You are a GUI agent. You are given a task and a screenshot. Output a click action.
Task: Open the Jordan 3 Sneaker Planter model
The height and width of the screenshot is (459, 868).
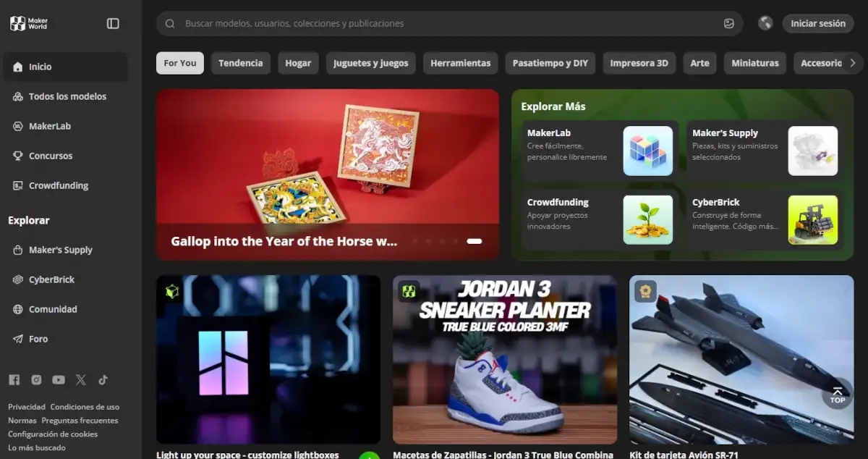(504, 359)
